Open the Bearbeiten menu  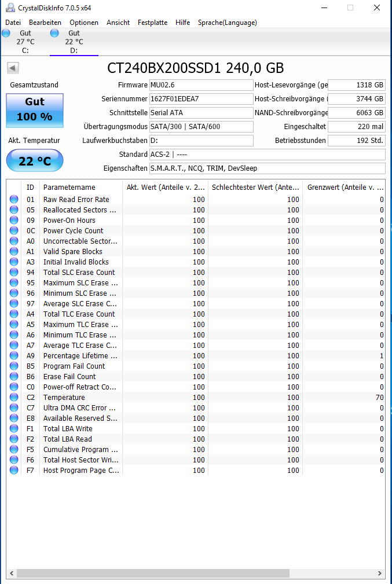(x=45, y=23)
